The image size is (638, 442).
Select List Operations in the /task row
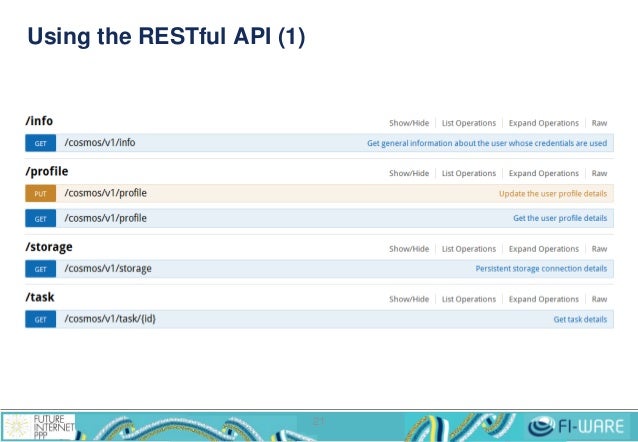[x=469, y=299]
